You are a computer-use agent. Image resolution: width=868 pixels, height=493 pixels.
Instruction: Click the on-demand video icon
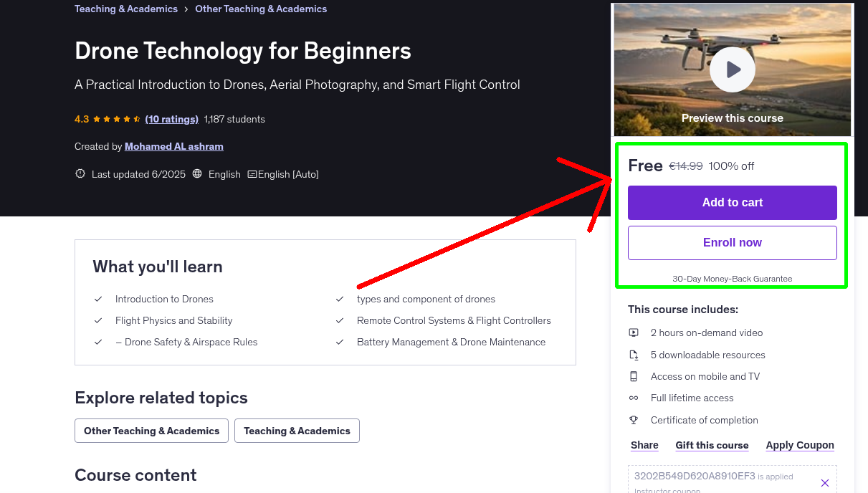634,332
